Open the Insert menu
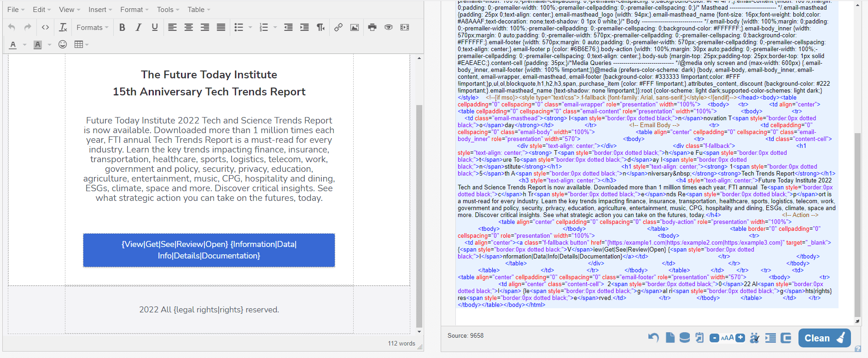The width and height of the screenshot is (868, 358). (100, 9)
